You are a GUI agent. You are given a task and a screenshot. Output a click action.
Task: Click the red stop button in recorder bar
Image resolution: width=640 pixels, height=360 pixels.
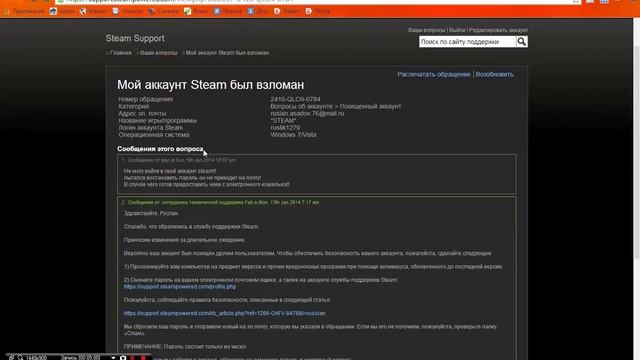pos(143,358)
